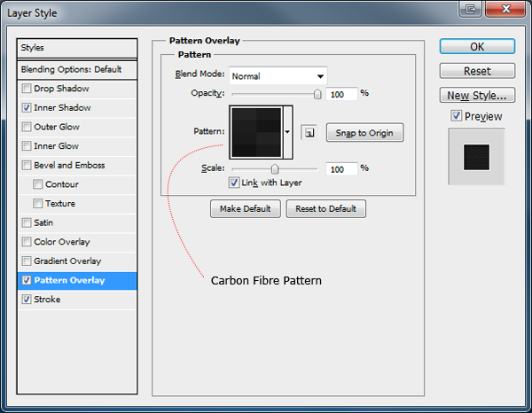Enable the Satin checkbox
Viewport: 532px width, 413px height.
click(26, 222)
